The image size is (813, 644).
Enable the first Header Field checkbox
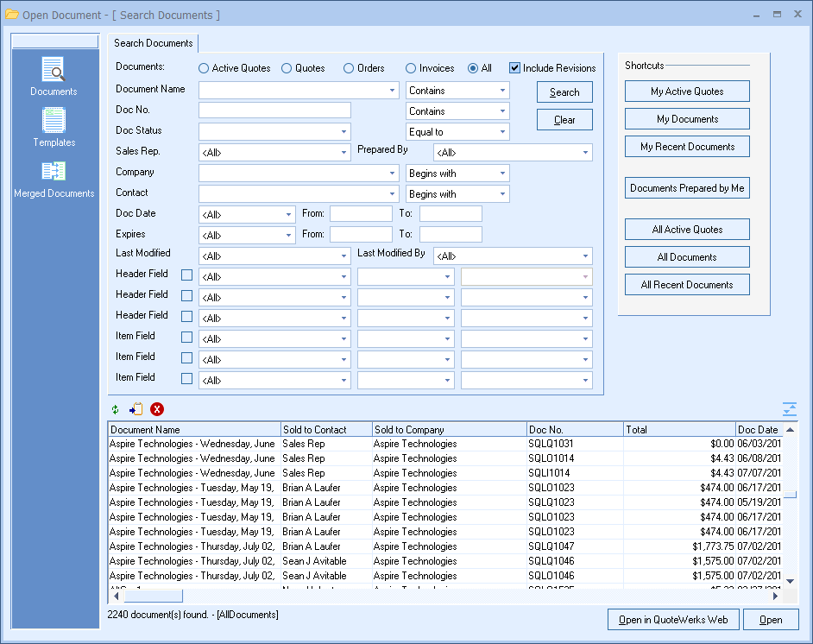(x=187, y=275)
